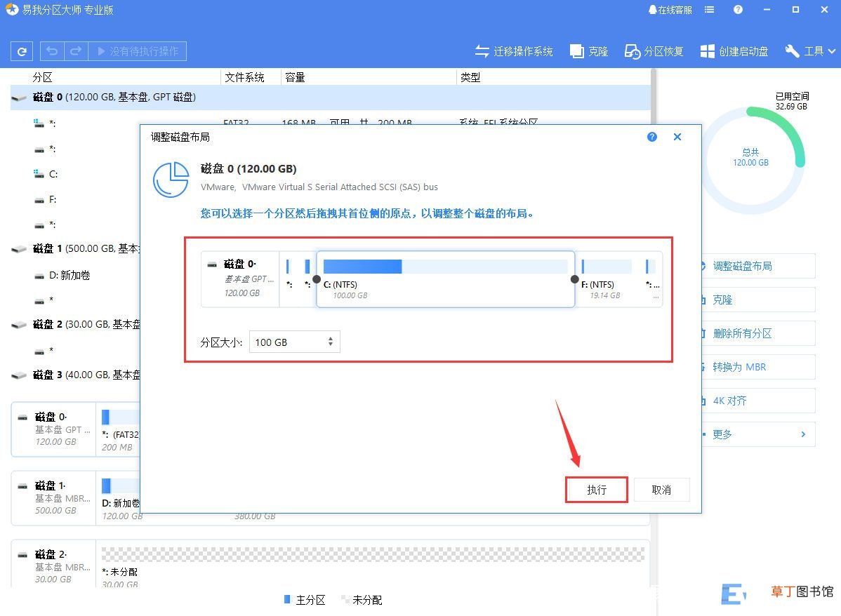This screenshot has width=841, height=616.
Task: Click 容量 column header
Action: click(295, 77)
